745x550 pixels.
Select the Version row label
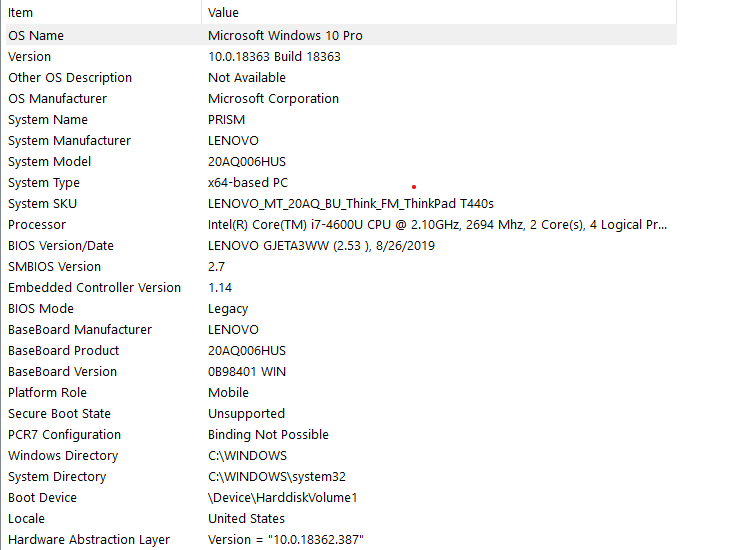[29, 57]
